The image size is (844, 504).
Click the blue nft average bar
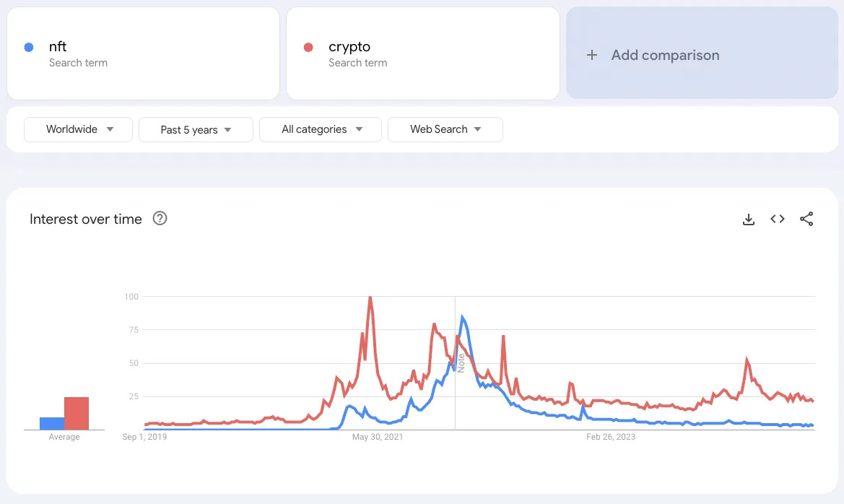(x=52, y=423)
